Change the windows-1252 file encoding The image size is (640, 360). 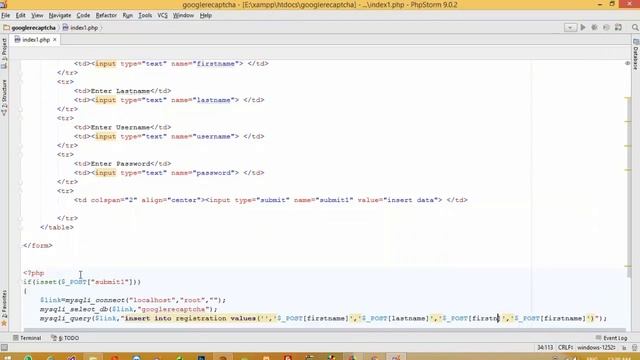[596, 348]
